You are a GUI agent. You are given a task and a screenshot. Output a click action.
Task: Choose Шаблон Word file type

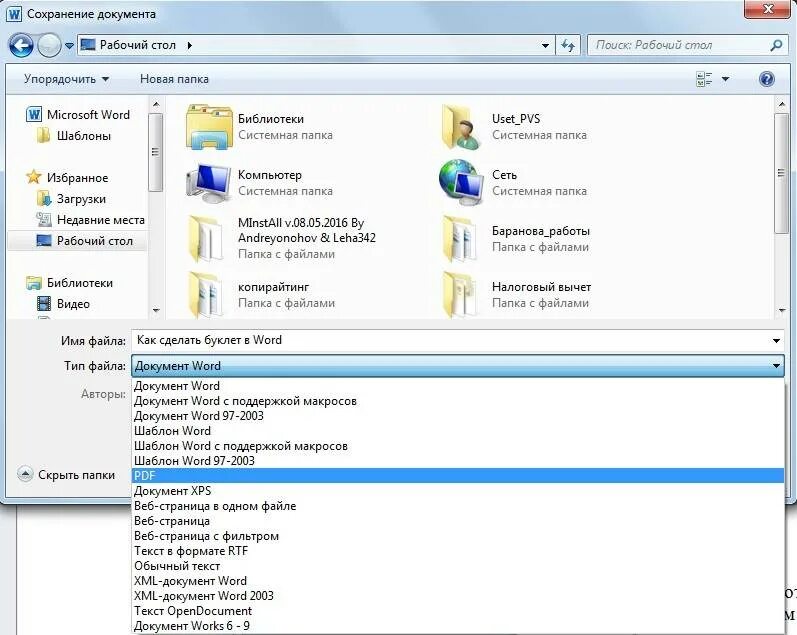point(457,431)
